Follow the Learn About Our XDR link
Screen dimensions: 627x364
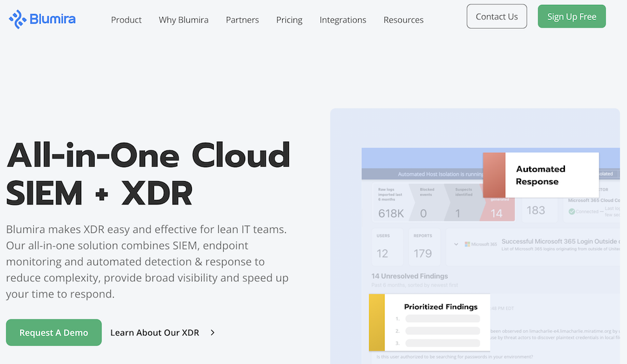(x=155, y=333)
